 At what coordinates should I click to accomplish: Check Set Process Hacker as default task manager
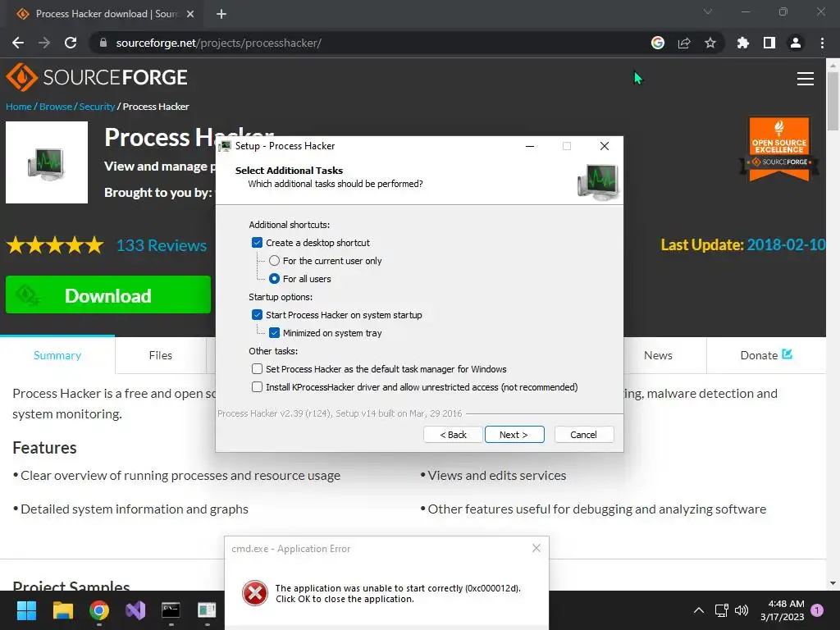coord(257,369)
